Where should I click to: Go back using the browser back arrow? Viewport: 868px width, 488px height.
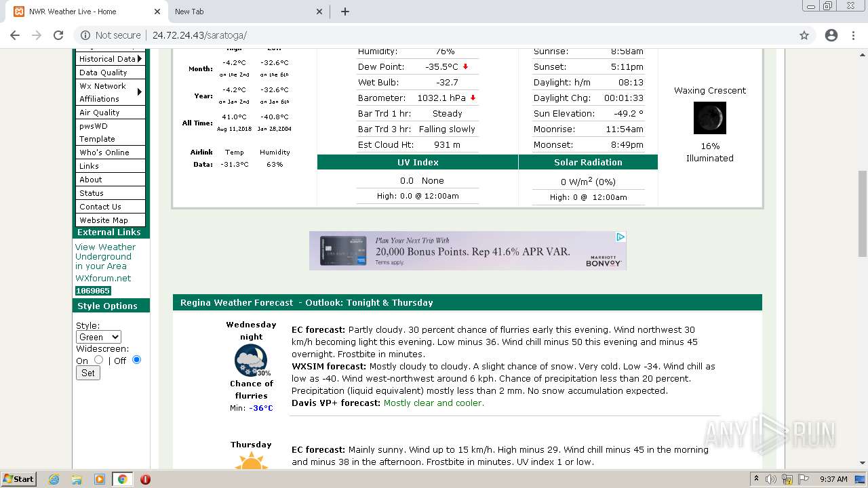(x=15, y=35)
